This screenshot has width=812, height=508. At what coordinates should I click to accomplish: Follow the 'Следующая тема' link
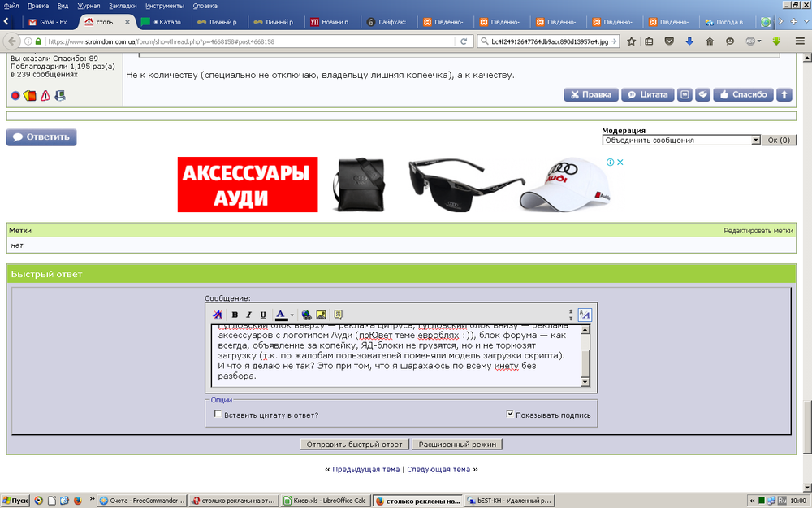tap(439, 469)
